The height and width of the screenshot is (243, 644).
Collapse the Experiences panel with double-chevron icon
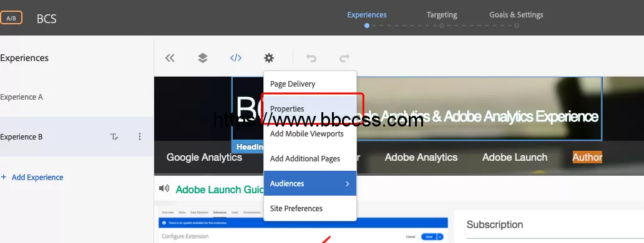point(170,58)
